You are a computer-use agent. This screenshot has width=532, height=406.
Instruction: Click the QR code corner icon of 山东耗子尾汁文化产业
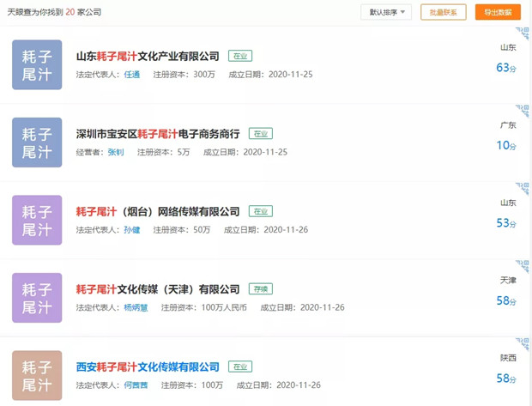coord(523,33)
